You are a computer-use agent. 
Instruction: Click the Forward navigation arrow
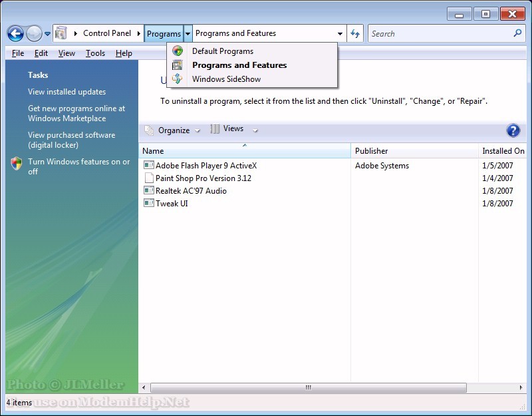click(x=34, y=34)
